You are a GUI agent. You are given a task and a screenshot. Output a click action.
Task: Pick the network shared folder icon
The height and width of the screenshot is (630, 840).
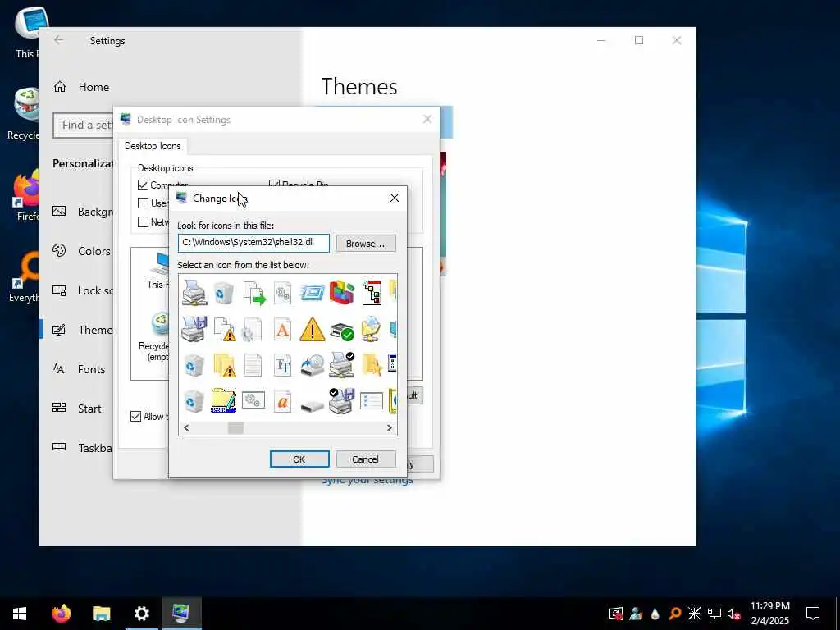pyautogui.click(x=372, y=329)
